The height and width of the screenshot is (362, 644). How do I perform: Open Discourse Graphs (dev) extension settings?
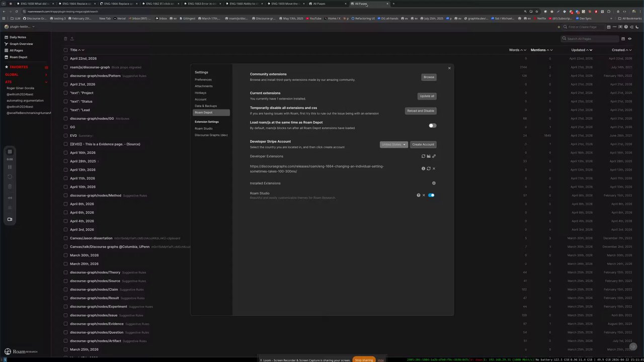pos(211,135)
